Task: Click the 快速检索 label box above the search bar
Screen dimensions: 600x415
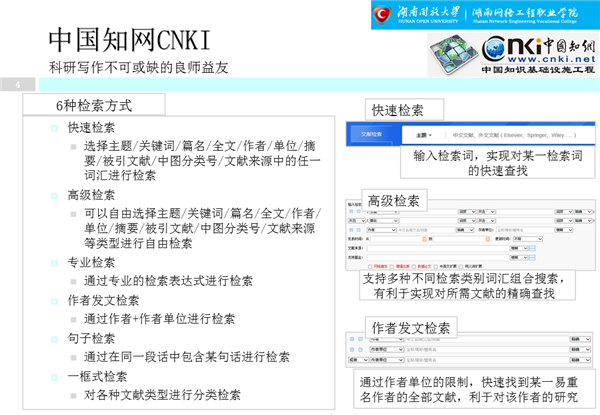Action: coord(404,110)
